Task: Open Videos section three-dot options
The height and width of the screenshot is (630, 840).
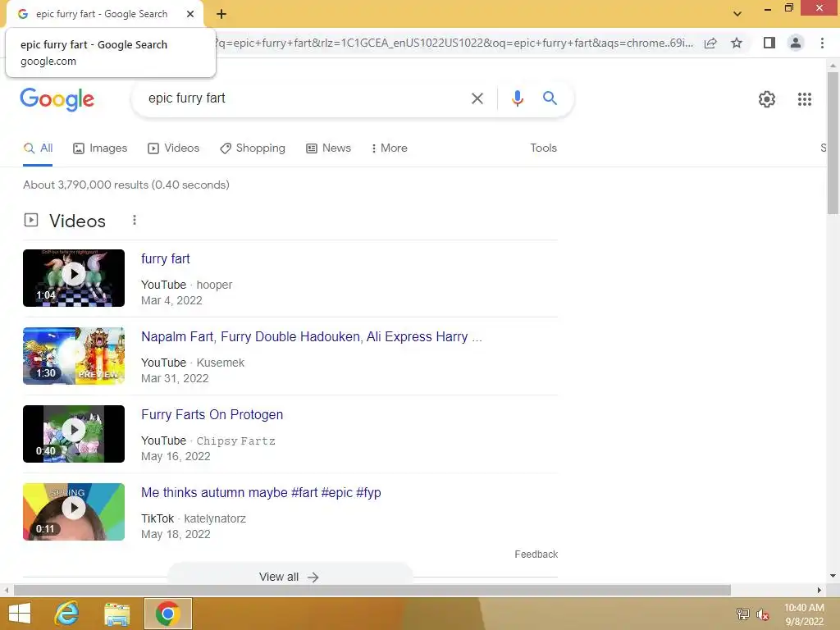Action: [x=135, y=220]
